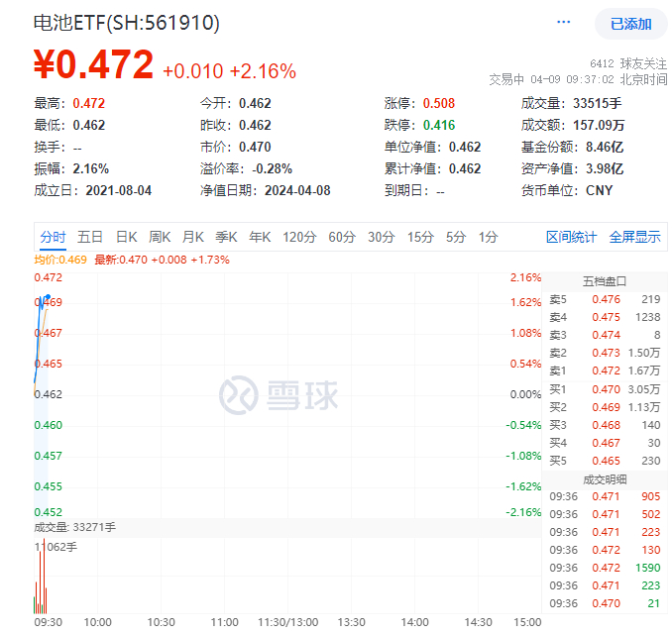Screen dimensions: 672x635
Task: Click the trade row with volume 130
Action: (x=605, y=550)
